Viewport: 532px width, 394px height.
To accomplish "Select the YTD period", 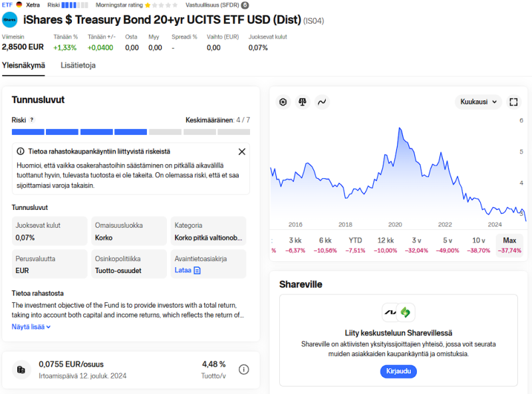I will 355,245.
